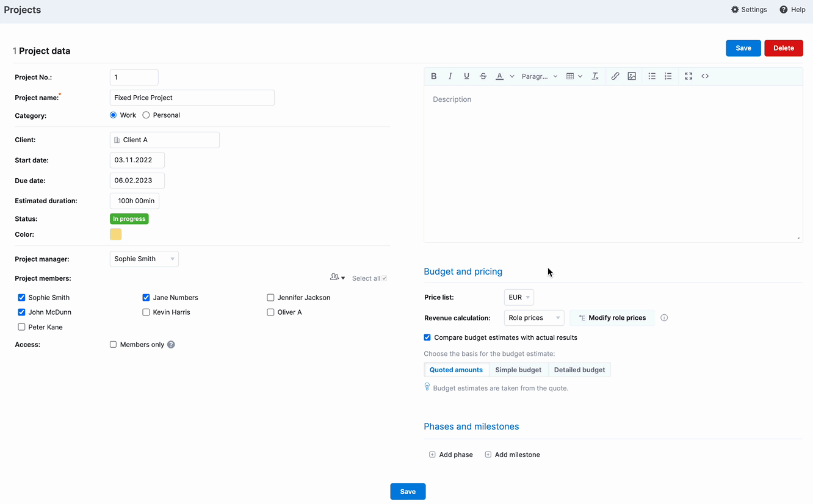Open the yellow project color swatch
Viewport: 813px width, 504px height.
point(115,234)
